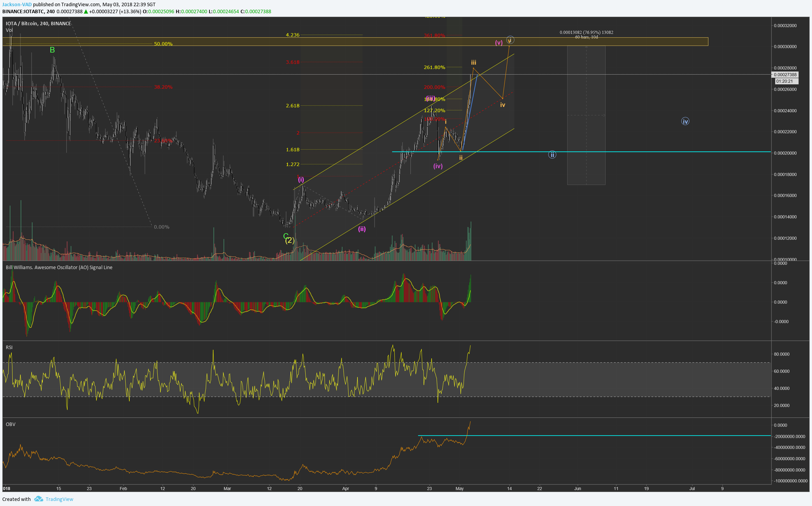
Task: Select the cyan horizontal support line on price chart
Action: pos(581,151)
